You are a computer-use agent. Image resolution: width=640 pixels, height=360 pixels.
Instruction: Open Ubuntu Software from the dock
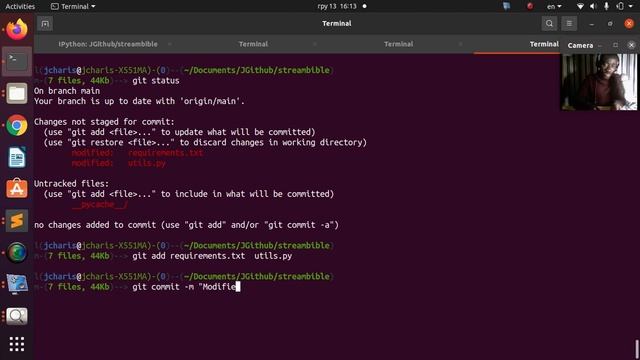(17, 189)
